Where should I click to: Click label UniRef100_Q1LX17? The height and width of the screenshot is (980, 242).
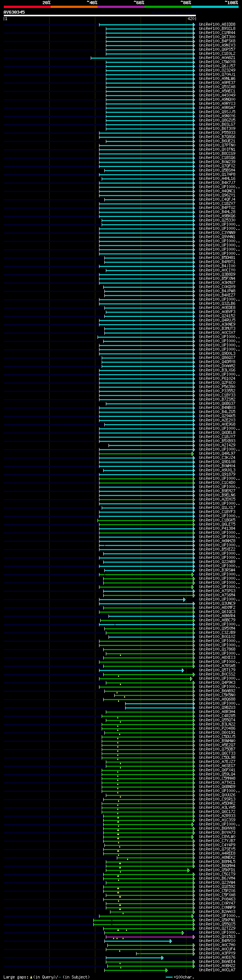(217, 508)
